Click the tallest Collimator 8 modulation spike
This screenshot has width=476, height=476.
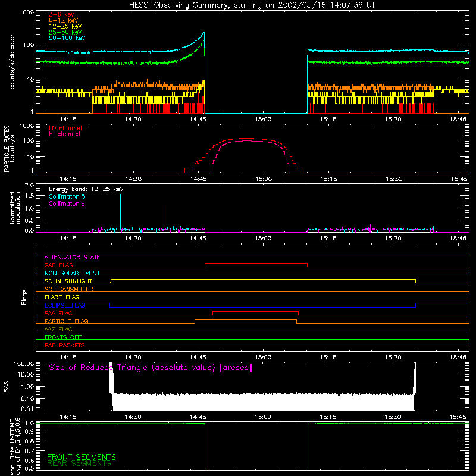click(x=121, y=212)
